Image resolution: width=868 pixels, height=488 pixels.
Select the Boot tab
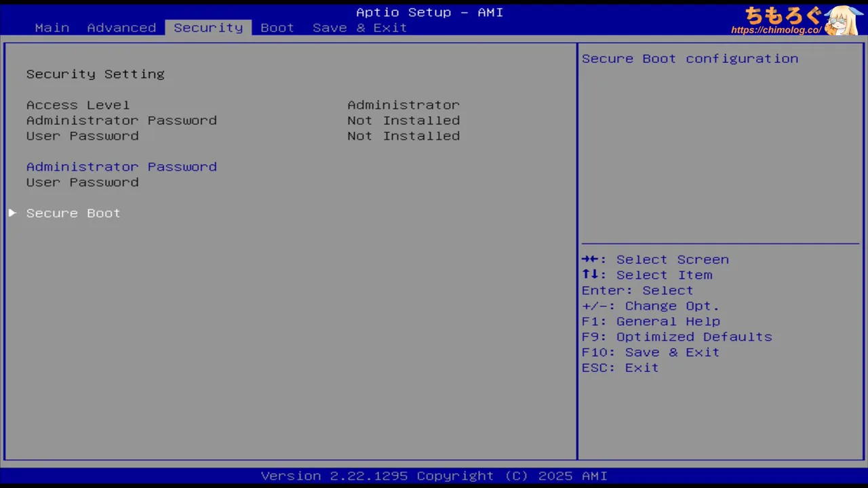[277, 28]
